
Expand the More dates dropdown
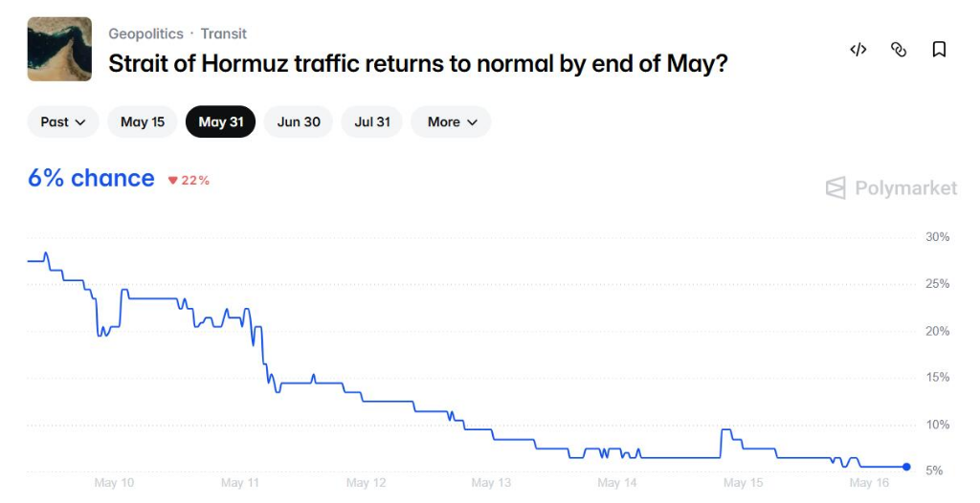pyautogui.click(x=451, y=121)
